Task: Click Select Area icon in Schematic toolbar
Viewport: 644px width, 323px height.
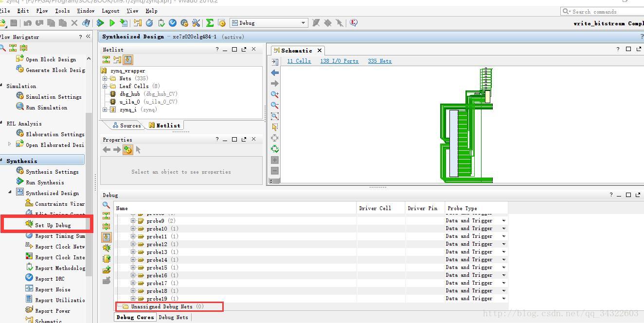Action: tap(275, 127)
